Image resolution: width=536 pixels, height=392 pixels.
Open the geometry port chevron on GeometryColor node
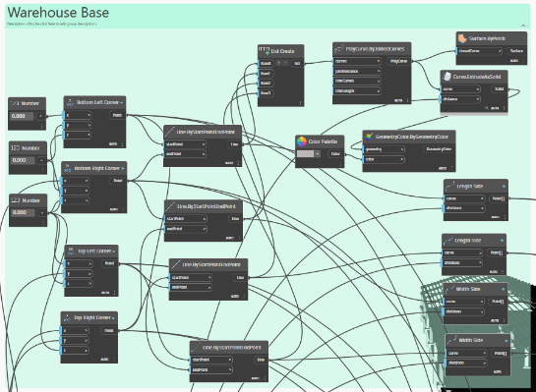click(401, 149)
